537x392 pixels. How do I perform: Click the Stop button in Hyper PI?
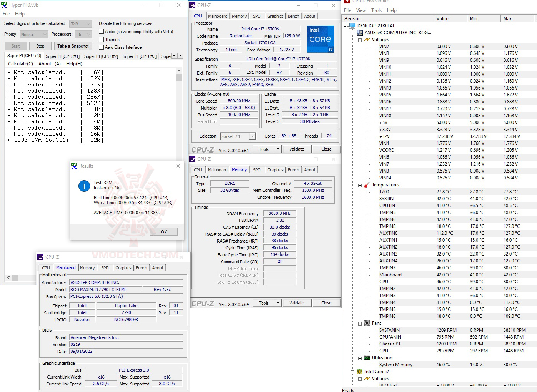(x=40, y=46)
